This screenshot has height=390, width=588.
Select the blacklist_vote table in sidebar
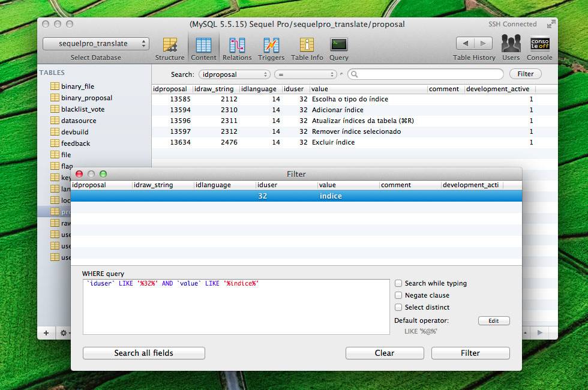(x=82, y=109)
